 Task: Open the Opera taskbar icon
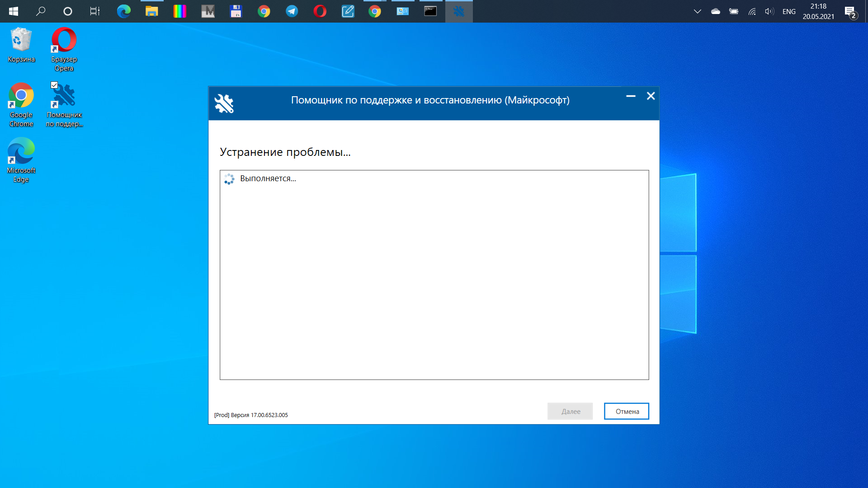click(320, 11)
